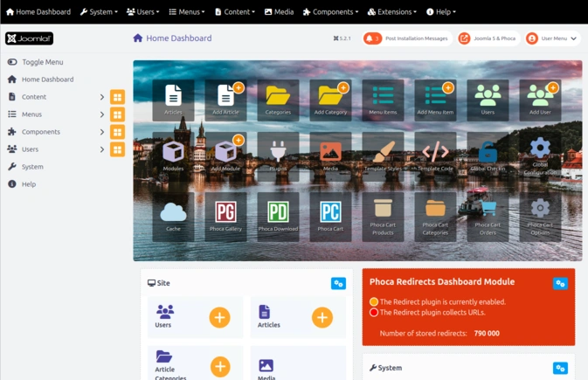588x380 pixels.
Task: Open the Articles quick icon
Action: click(173, 100)
